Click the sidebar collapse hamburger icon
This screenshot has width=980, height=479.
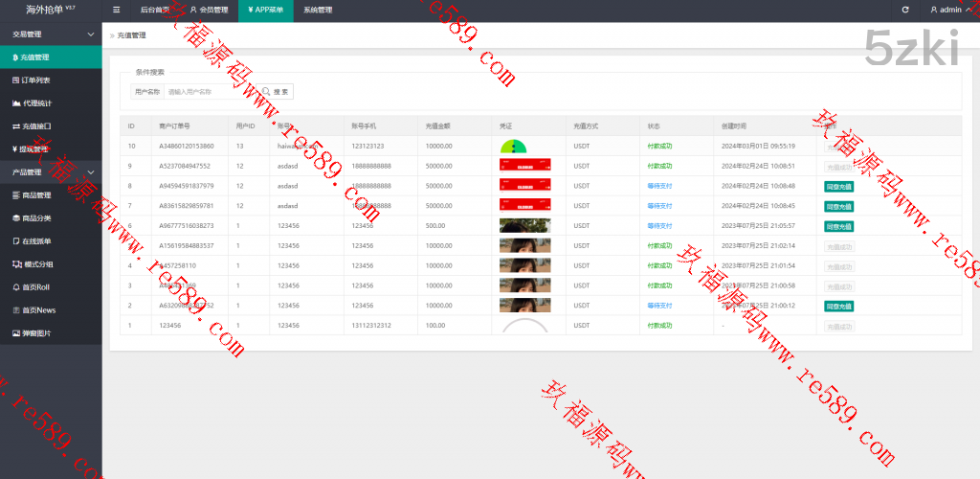116,10
